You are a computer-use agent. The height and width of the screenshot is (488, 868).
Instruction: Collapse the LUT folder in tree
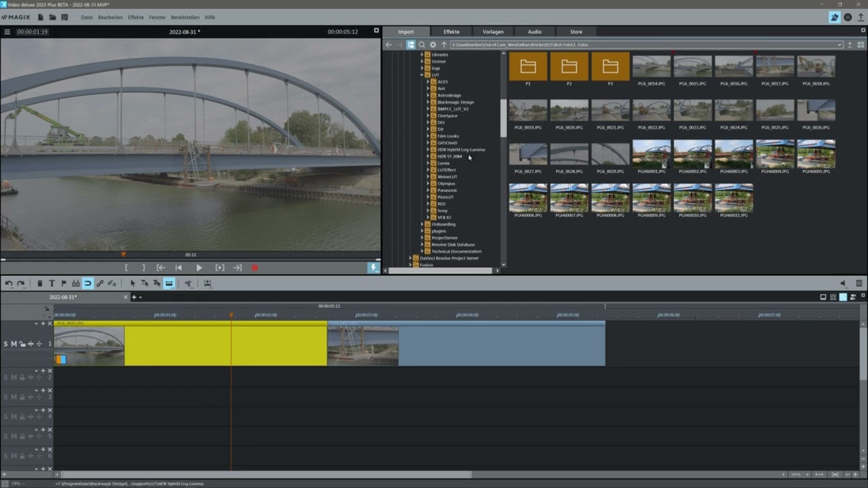(x=422, y=75)
